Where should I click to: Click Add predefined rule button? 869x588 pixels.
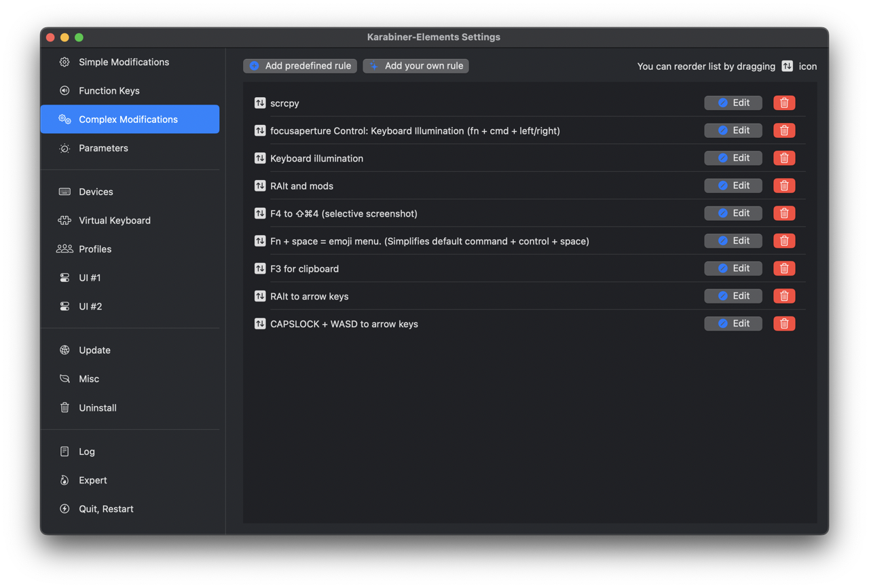pyautogui.click(x=300, y=66)
